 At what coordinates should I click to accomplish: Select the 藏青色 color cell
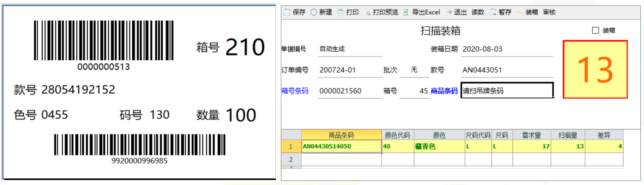pos(439,146)
